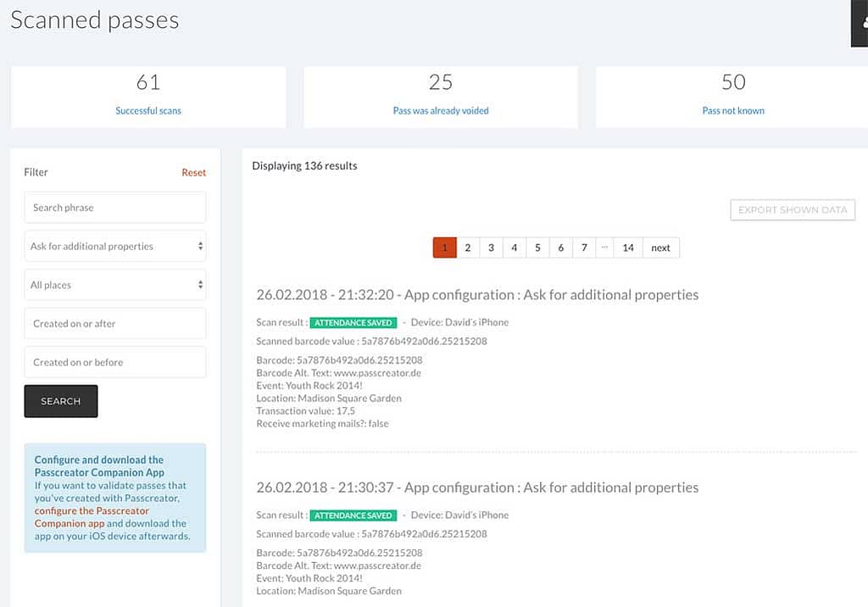Open the Ask for additional properties dropdown

pyautogui.click(x=115, y=247)
